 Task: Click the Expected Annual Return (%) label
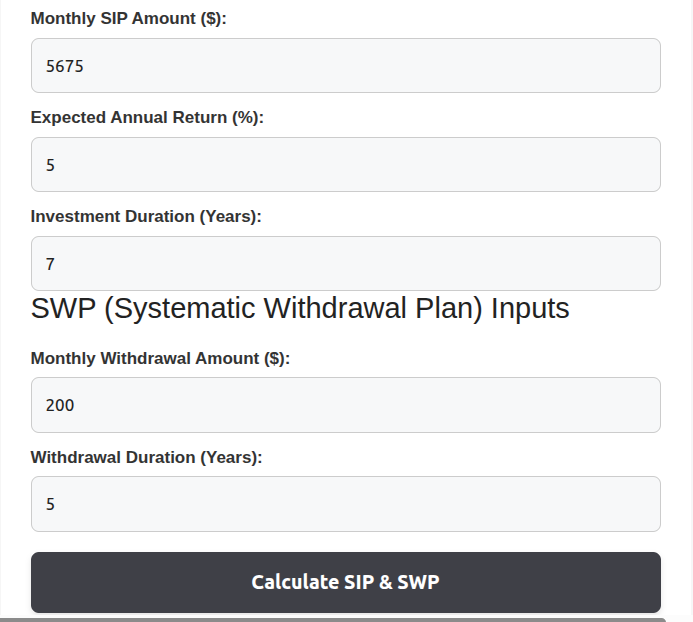point(147,117)
